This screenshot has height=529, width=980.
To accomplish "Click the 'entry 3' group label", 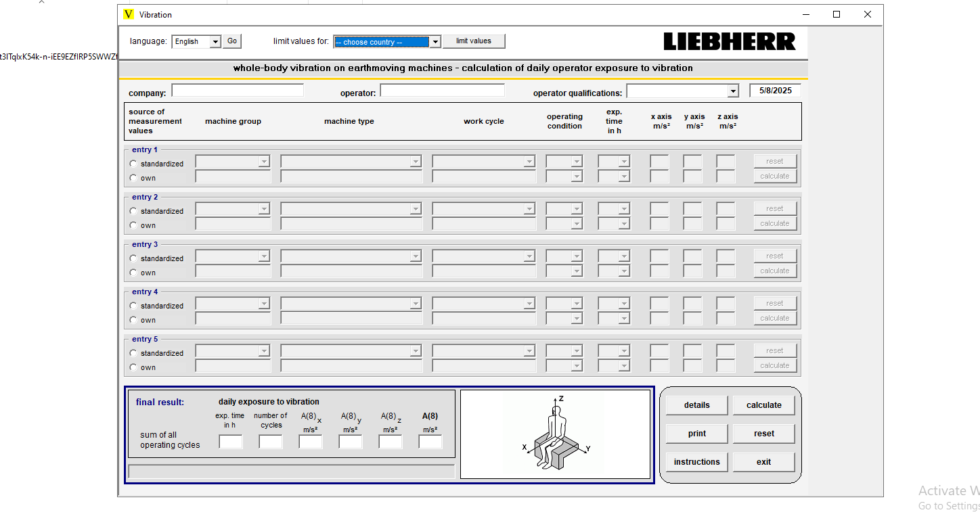I will point(145,244).
